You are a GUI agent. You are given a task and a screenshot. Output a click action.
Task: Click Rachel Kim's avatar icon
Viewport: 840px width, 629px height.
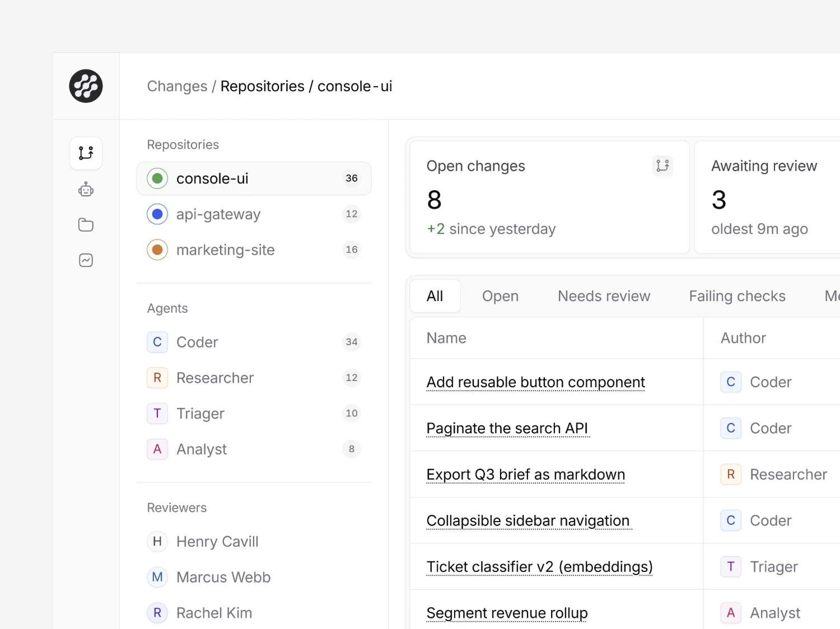tap(157, 613)
